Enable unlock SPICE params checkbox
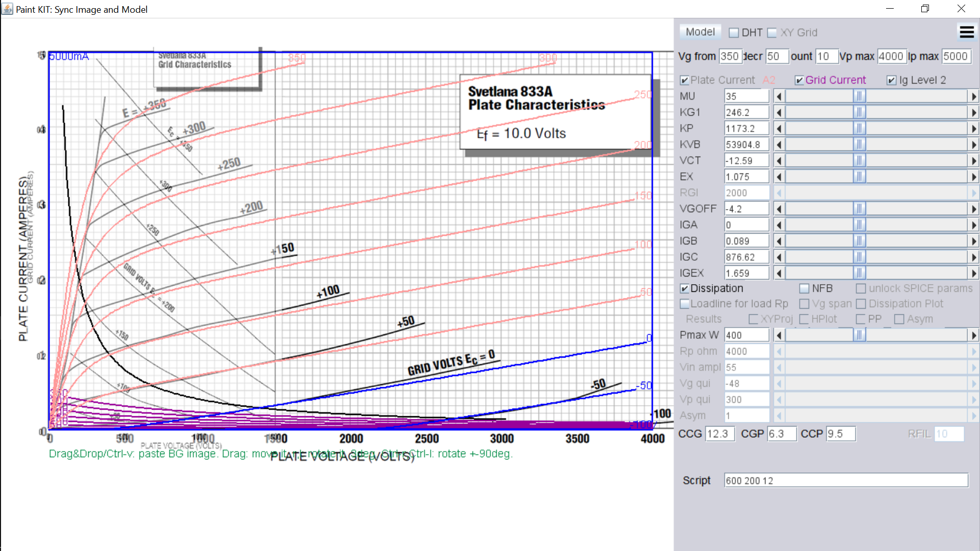This screenshot has width=980, height=551. pos(861,288)
